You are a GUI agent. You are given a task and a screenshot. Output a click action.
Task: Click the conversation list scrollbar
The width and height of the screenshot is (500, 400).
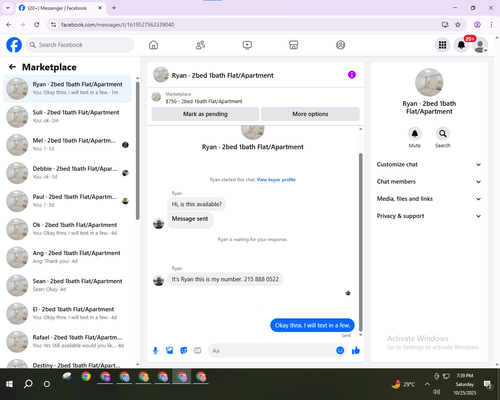(138, 150)
